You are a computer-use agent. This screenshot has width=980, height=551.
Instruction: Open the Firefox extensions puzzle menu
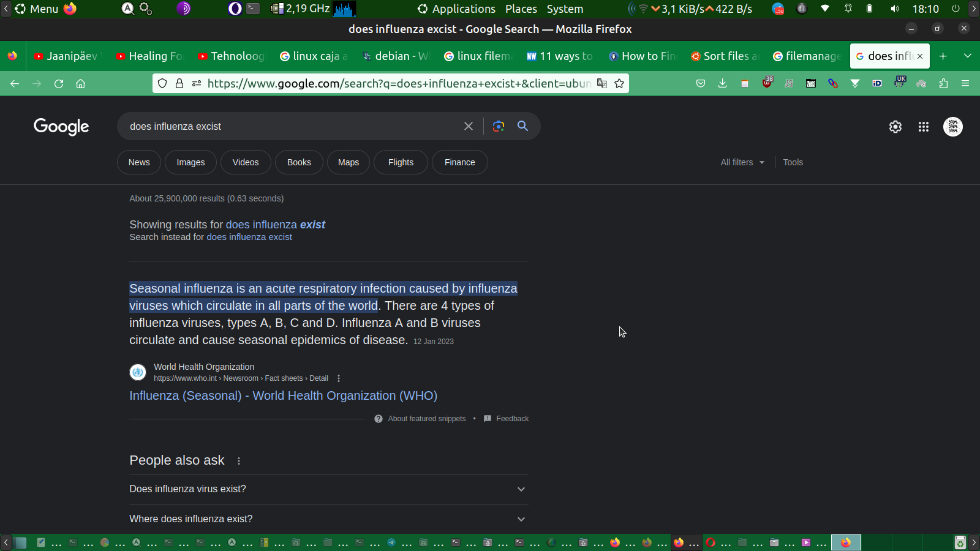click(943, 83)
